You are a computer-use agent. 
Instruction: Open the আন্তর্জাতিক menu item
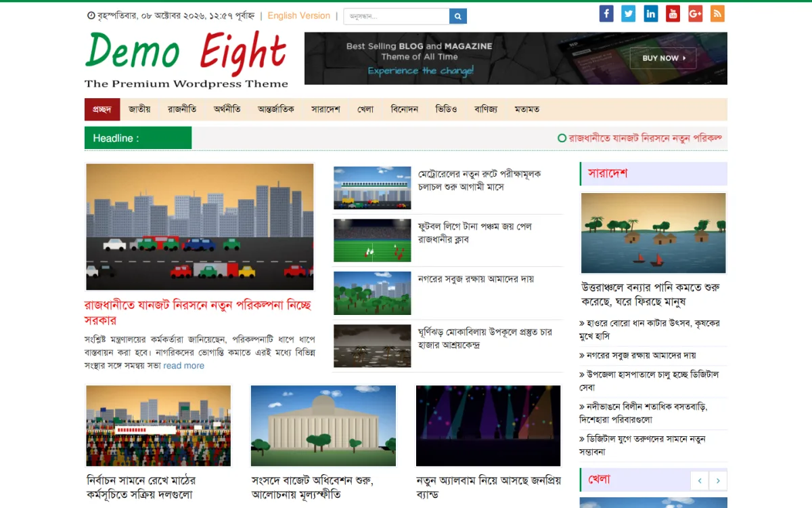(276, 109)
